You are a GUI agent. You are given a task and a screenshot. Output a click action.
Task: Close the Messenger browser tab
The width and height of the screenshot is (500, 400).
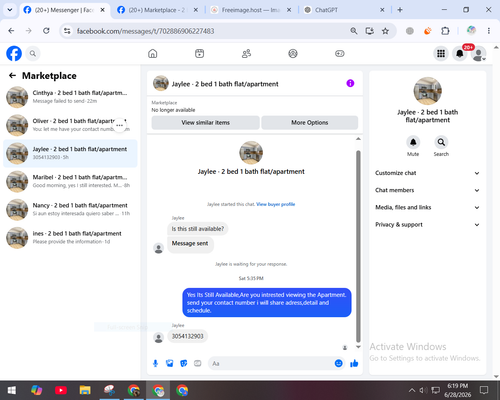103,10
